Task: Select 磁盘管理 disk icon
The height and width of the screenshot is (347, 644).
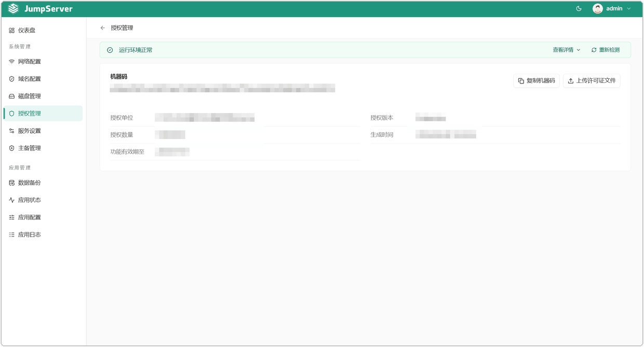Action: 11,96
